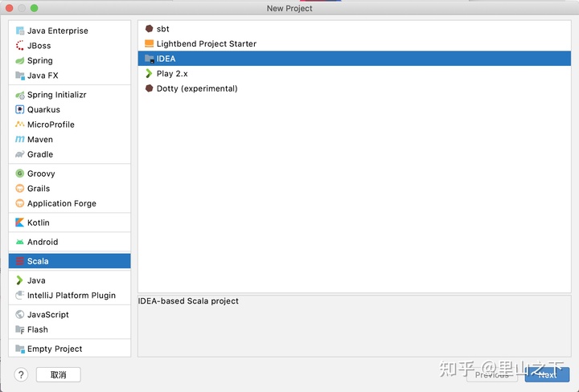Click the Spring Initializr icon

tap(20, 95)
